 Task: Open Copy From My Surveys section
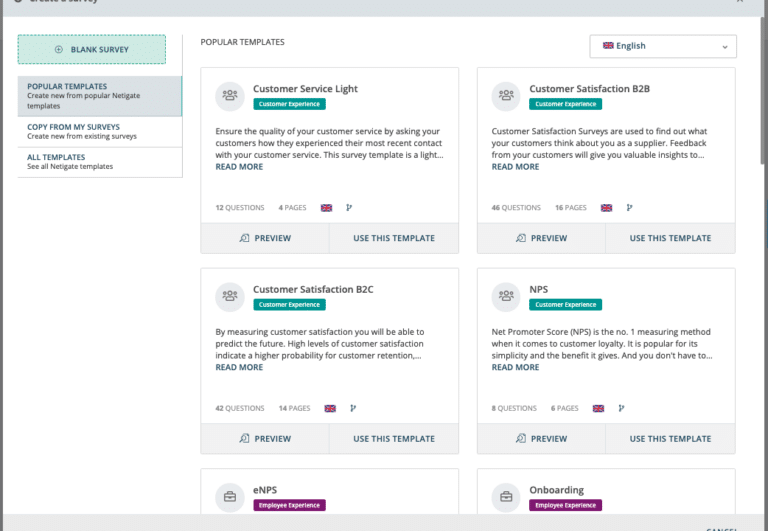coord(99,132)
